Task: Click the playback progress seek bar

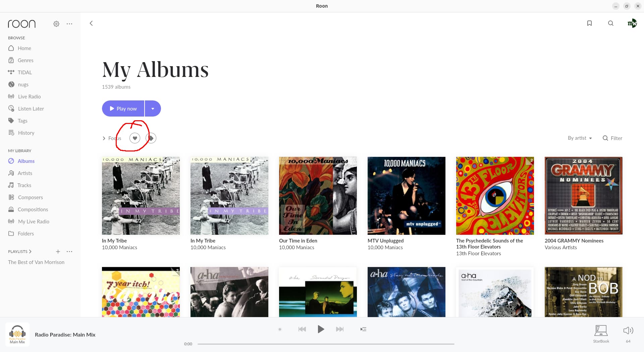Action: point(326,344)
